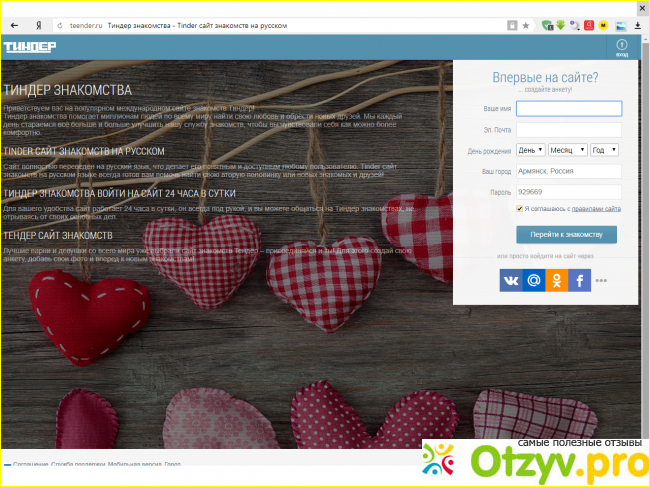Click the 'Ваше имя' name input field
This screenshot has height=487, width=650.
point(568,109)
